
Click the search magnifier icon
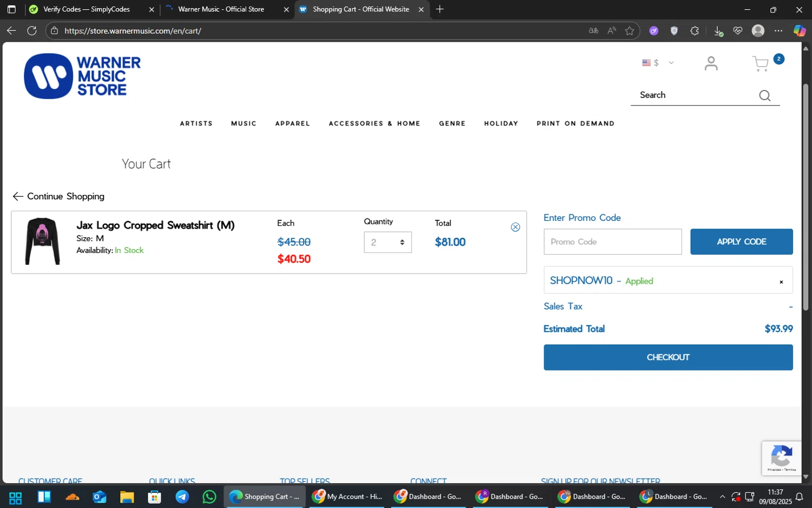pos(764,96)
